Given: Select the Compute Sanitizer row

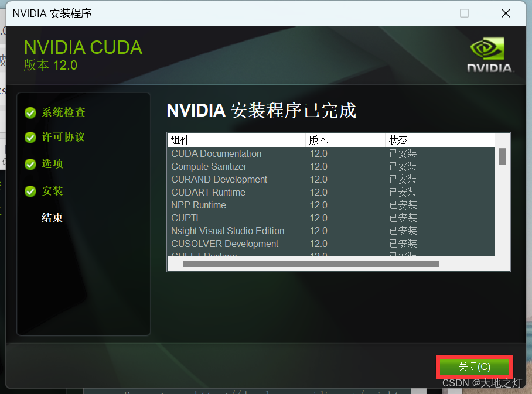Looking at the screenshot, I should pos(331,166).
